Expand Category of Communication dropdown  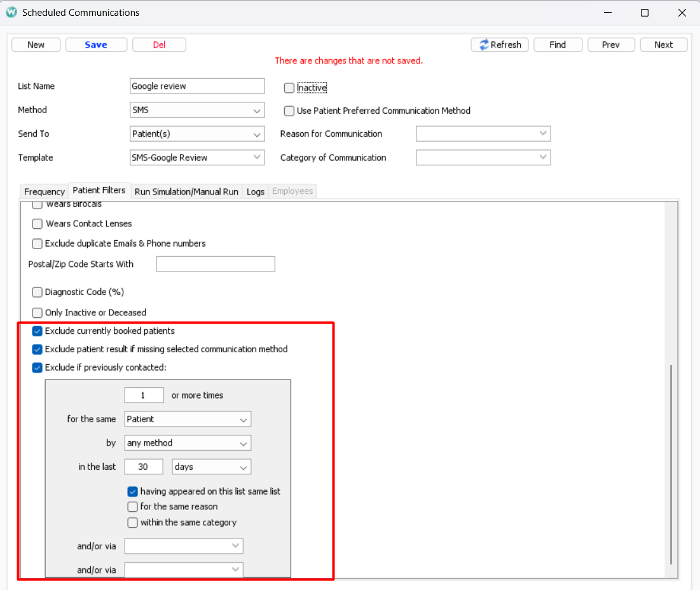tap(483, 158)
